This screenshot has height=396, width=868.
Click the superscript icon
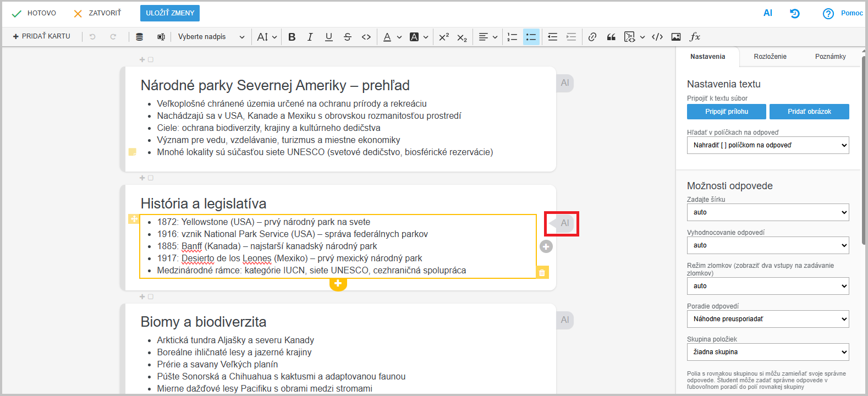tap(444, 37)
